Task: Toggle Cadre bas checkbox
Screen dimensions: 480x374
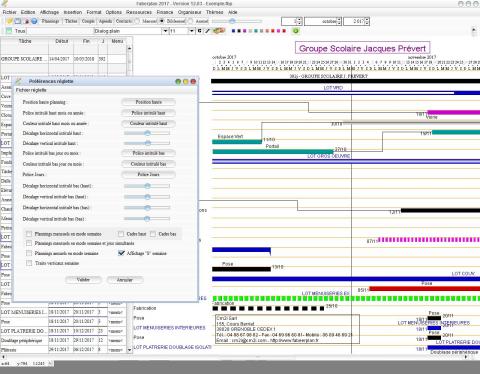Action: point(153,234)
